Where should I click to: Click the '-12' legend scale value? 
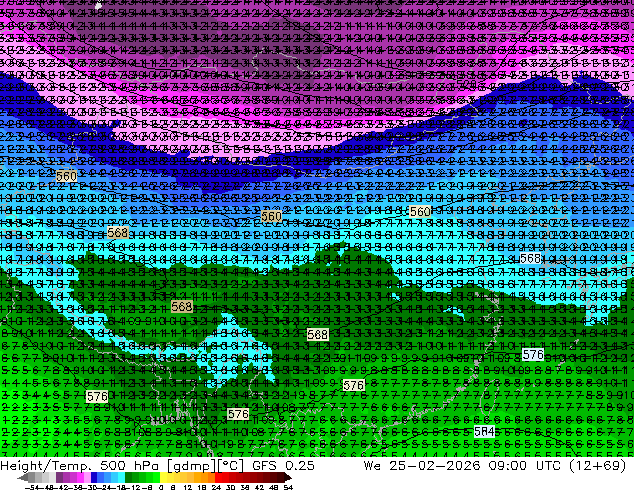135,487
